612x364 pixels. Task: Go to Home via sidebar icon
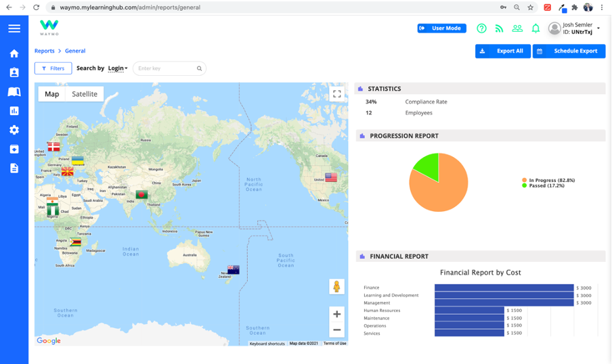14,53
